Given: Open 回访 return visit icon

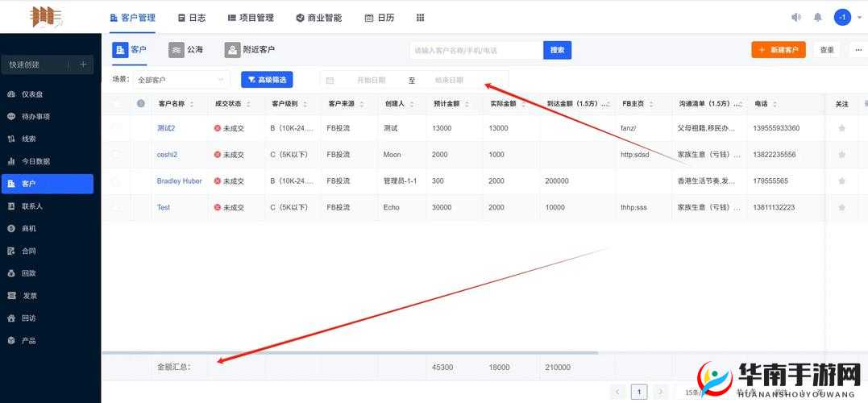Looking at the screenshot, I should click(x=11, y=318).
